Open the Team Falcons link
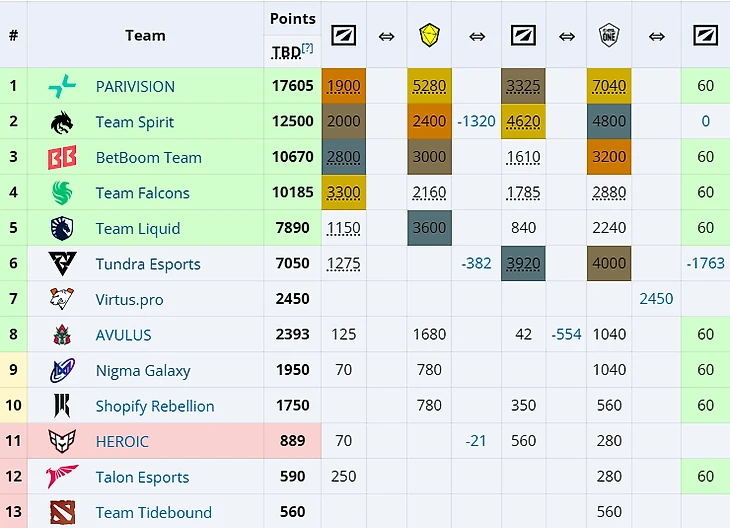The image size is (730, 528). coord(142,193)
